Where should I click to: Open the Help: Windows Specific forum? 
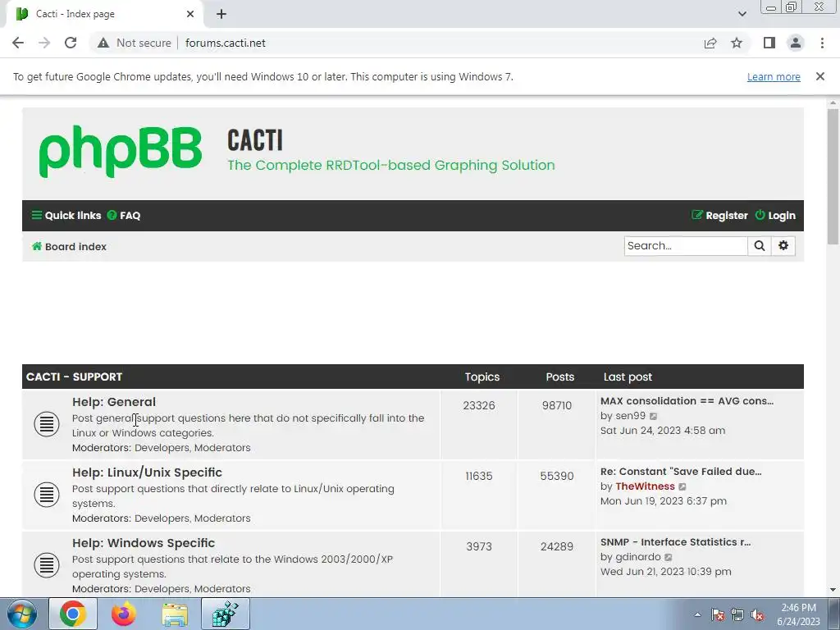[x=144, y=543]
